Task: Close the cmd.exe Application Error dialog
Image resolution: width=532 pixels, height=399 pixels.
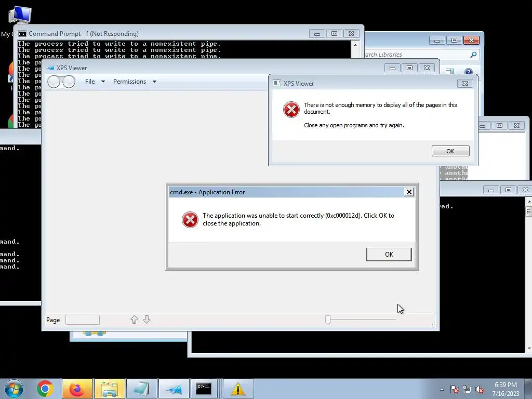Action: (409, 192)
